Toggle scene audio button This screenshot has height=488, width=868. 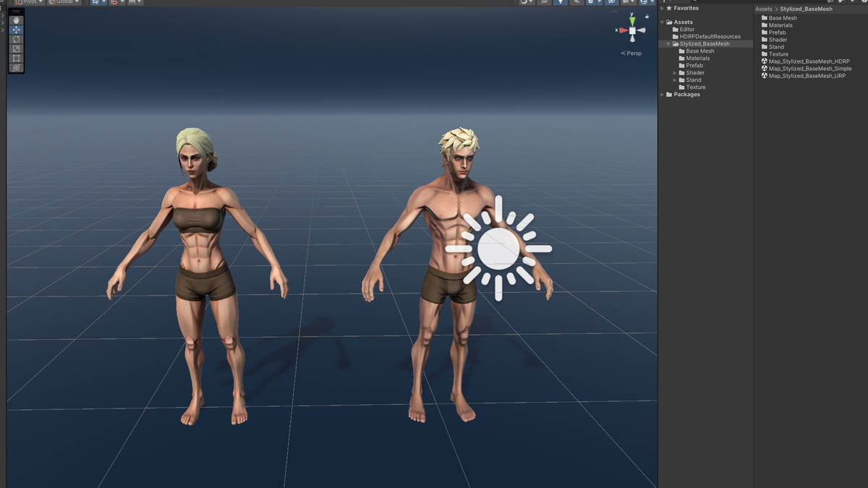point(576,2)
